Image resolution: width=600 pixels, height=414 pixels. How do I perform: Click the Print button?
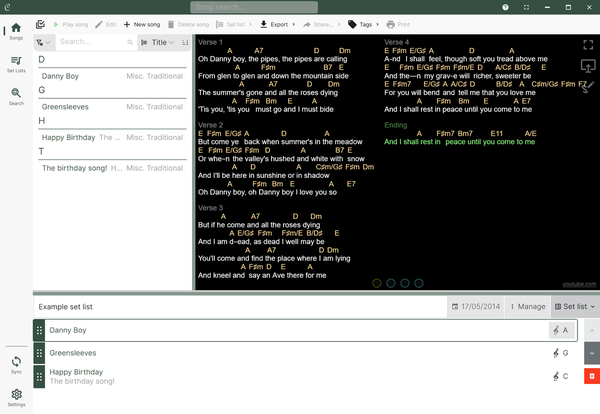tap(398, 24)
